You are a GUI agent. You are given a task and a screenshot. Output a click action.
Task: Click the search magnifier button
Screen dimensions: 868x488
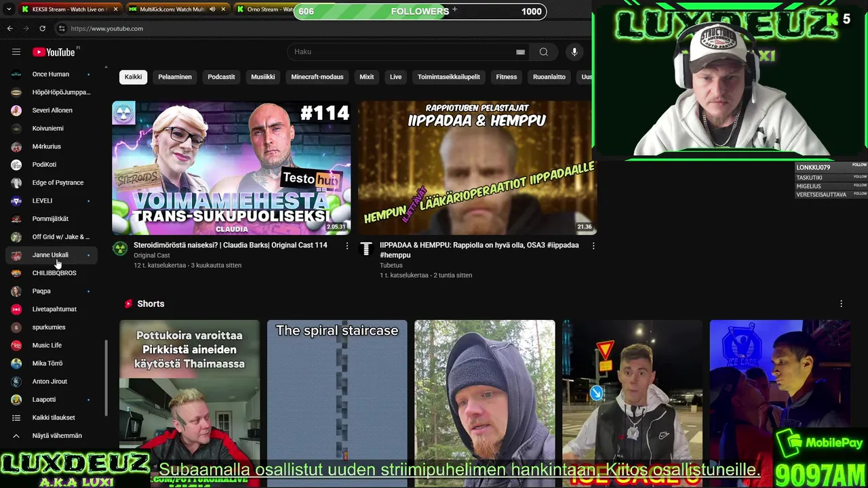tap(544, 52)
